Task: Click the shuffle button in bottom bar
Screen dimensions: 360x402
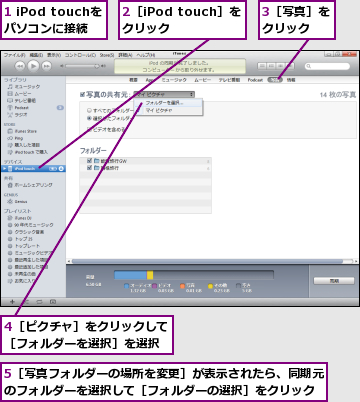Action: pyautogui.click(x=26, y=302)
